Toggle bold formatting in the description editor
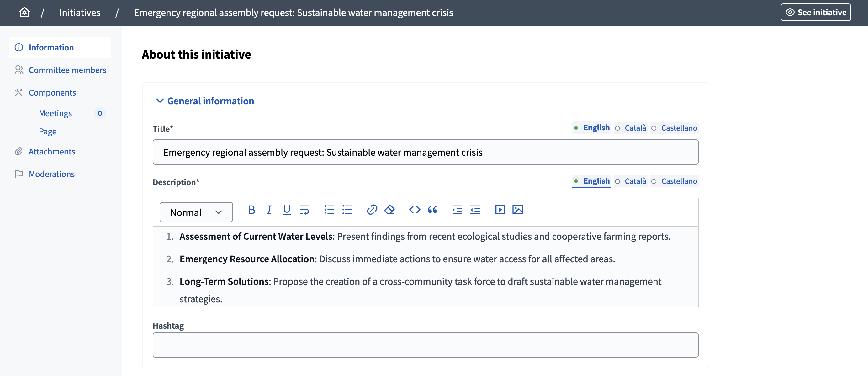The image size is (868, 376). pos(251,210)
